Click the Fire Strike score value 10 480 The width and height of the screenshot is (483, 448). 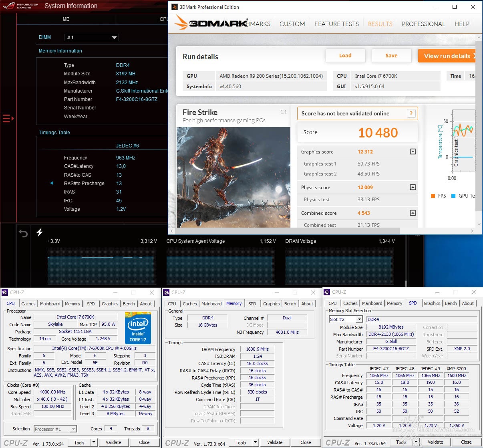(x=378, y=133)
